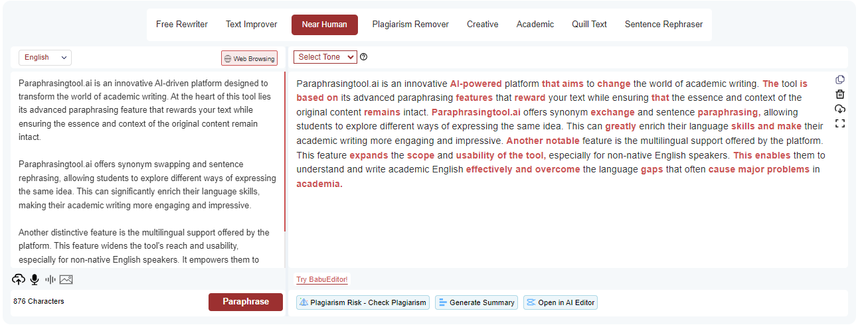Viewport: 868px width, 325px height.
Task: Expand output to fullscreen view
Action: [x=839, y=123]
